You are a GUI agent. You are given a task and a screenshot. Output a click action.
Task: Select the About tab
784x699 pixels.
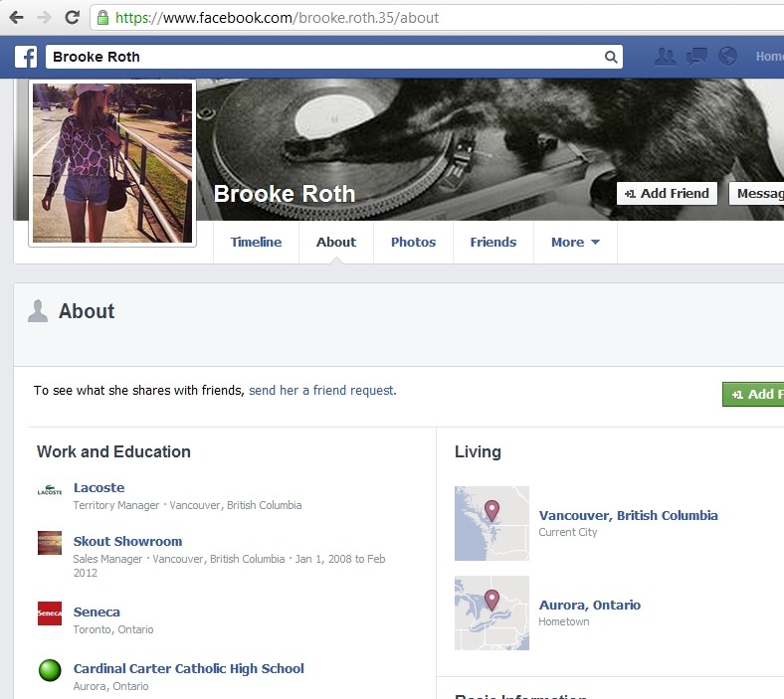[336, 242]
